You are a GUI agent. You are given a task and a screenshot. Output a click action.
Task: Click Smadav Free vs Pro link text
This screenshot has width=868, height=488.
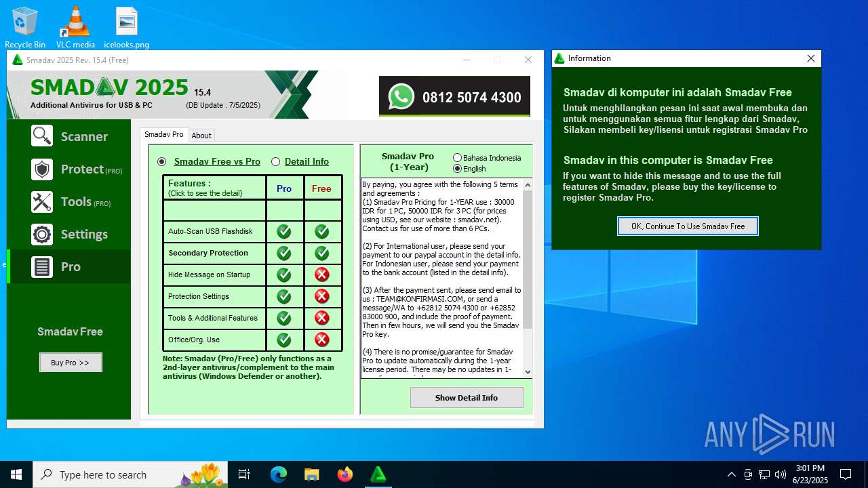pos(217,161)
